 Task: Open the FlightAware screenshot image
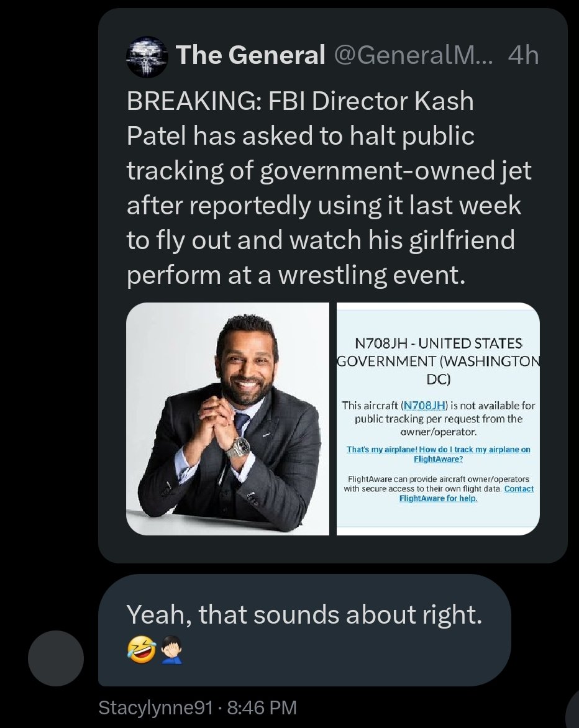tap(438, 419)
